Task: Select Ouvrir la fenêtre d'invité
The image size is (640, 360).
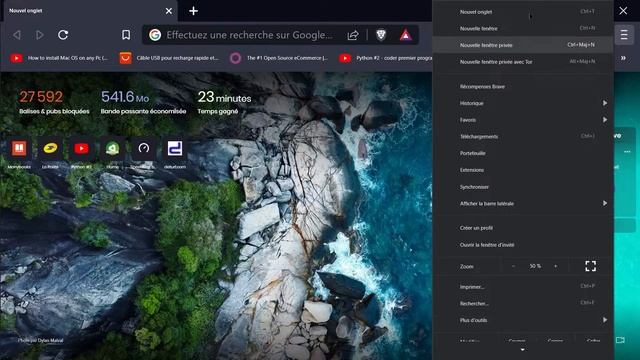Action: tap(522, 245)
